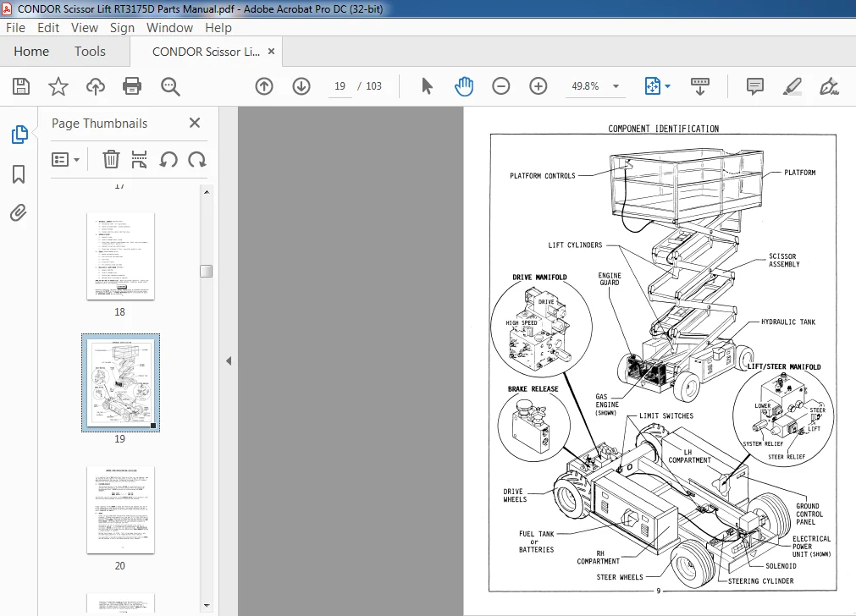This screenshot has width=856, height=616.
Task: Go to the previous page arrow
Action: tap(264, 86)
